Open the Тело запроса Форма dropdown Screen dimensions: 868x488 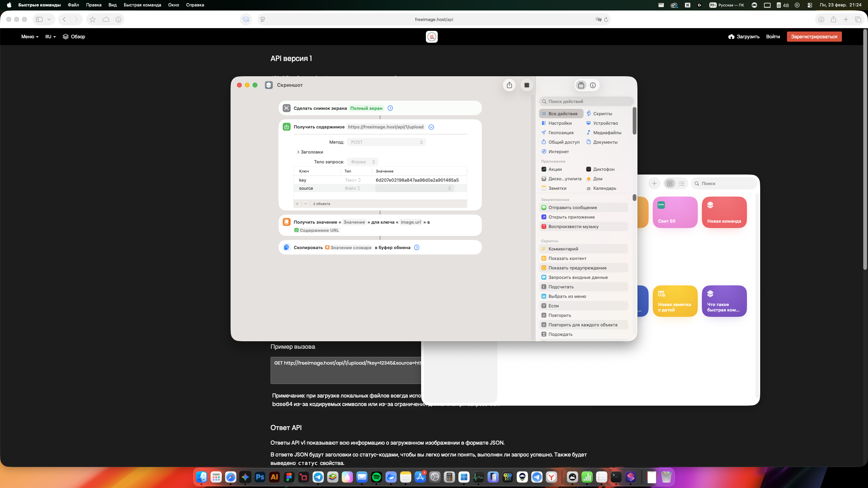pos(362,162)
